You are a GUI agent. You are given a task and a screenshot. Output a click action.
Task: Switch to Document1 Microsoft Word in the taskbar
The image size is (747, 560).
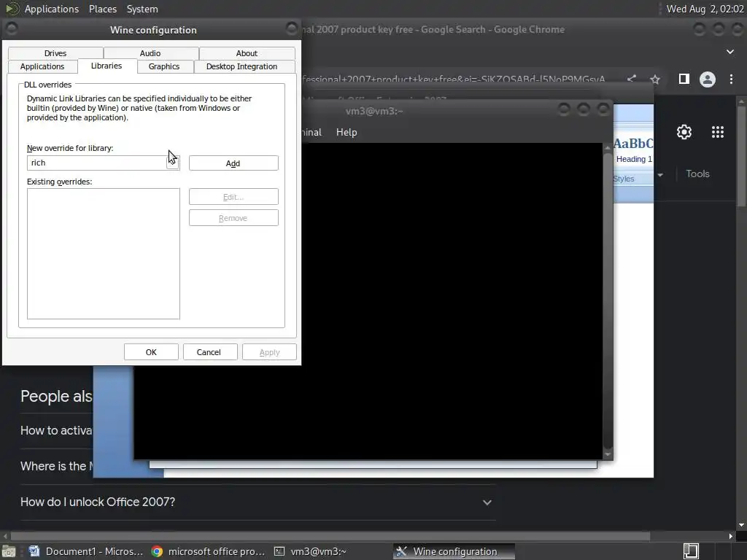[x=86, y=551]
